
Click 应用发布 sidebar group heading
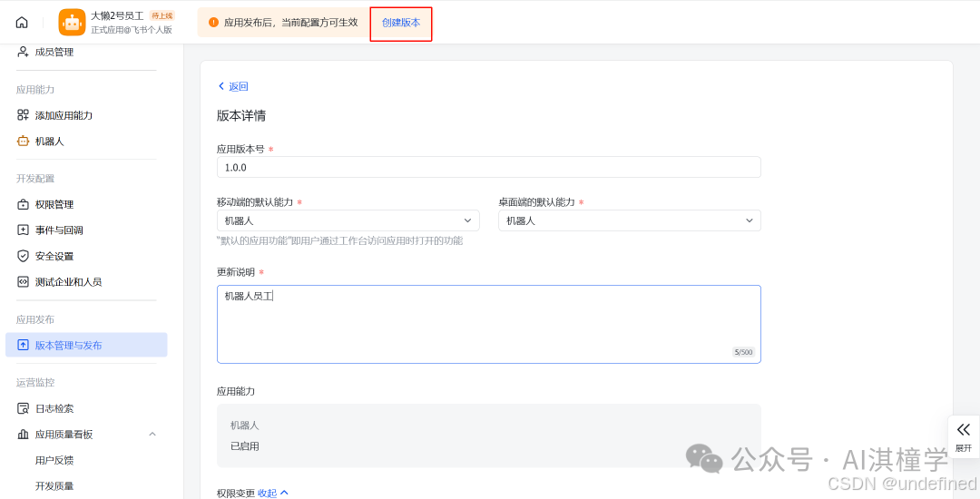(x=35, y=319)
